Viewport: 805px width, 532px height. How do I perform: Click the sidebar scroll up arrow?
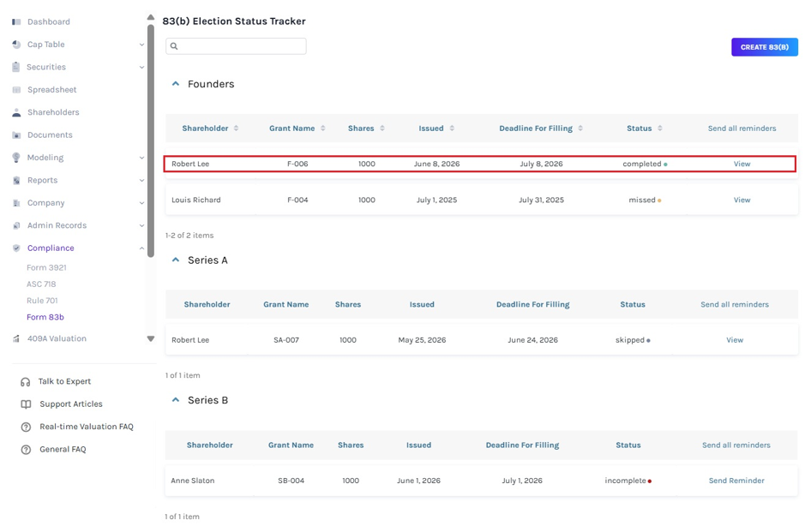(x=150, y=17)
